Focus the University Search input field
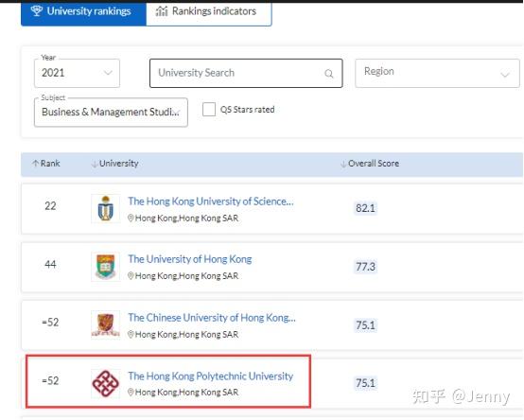524x420 pixels. (246, 73)
